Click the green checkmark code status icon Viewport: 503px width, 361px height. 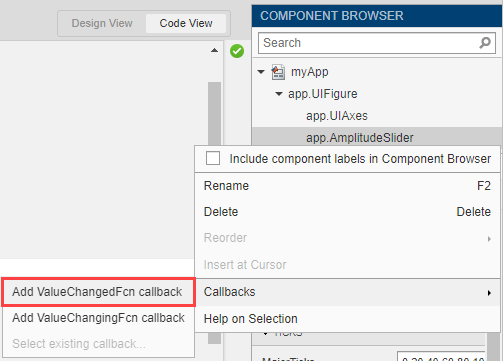pos(237,51)
